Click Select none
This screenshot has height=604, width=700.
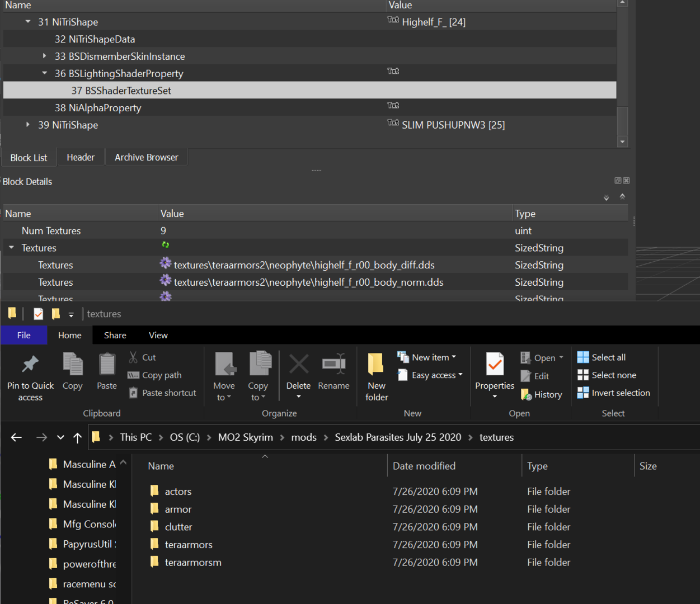(607, 375)
